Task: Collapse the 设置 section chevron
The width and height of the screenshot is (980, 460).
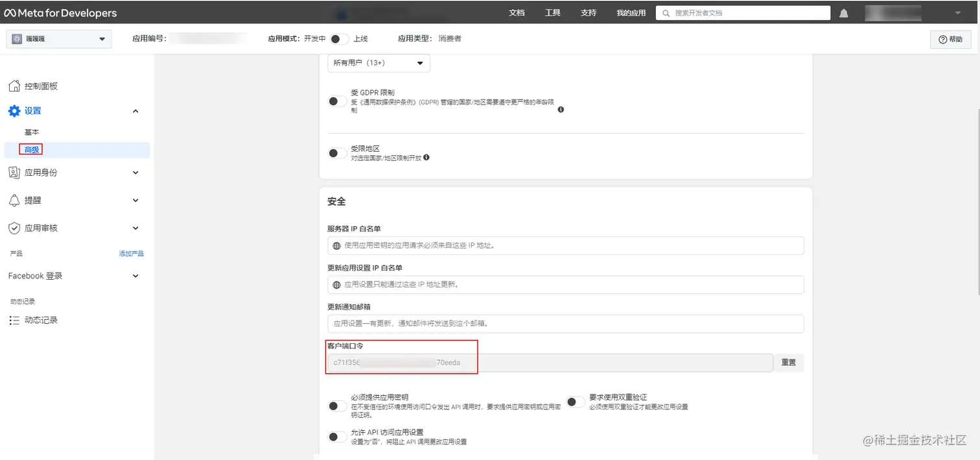Action: (135, 111)
